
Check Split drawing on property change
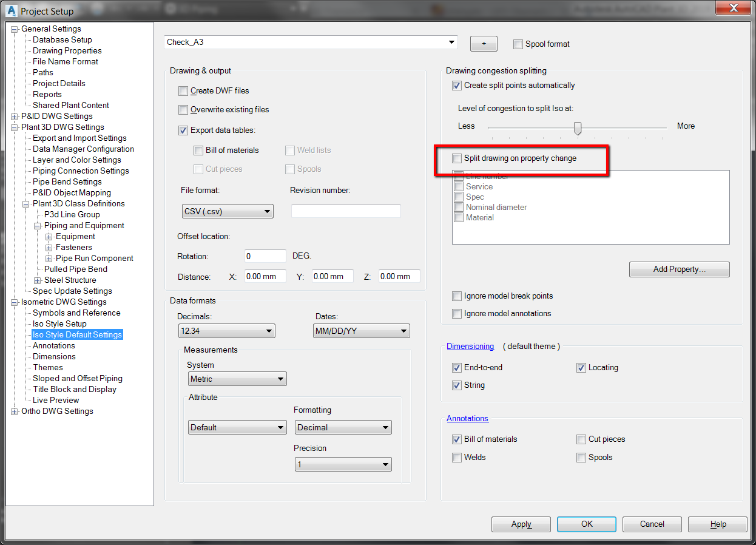coord(457,158)
